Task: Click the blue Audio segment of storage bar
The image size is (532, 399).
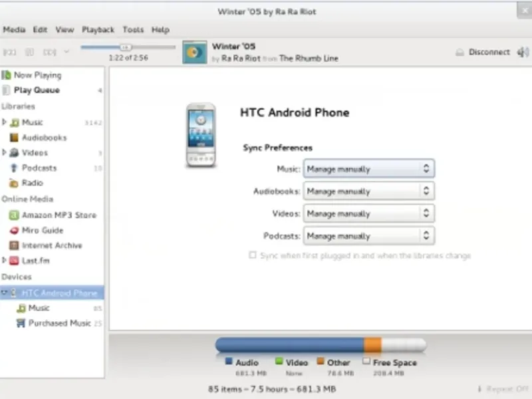Action: 289,345
